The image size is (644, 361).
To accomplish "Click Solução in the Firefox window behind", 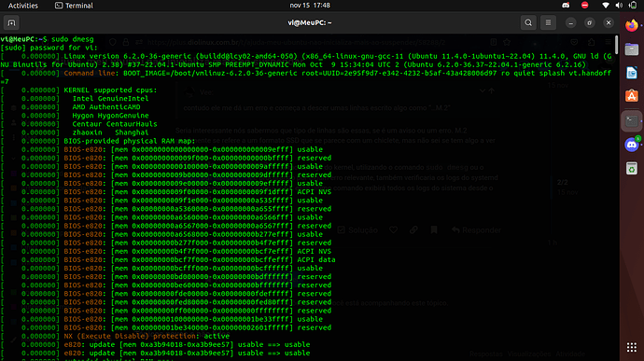I will tap(357, 230).
